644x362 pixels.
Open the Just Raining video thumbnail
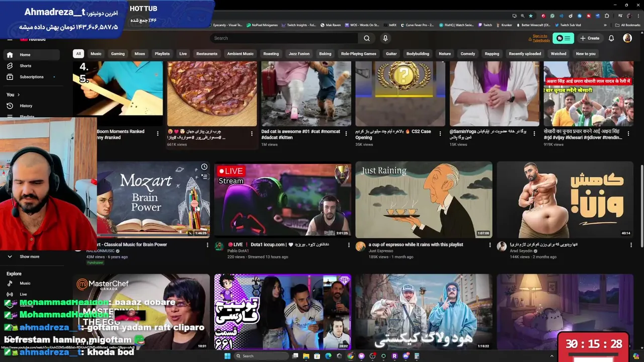(424, 200)
